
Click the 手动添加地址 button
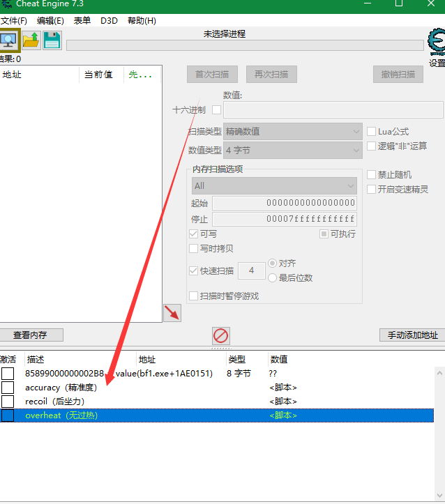coord(412,335)
